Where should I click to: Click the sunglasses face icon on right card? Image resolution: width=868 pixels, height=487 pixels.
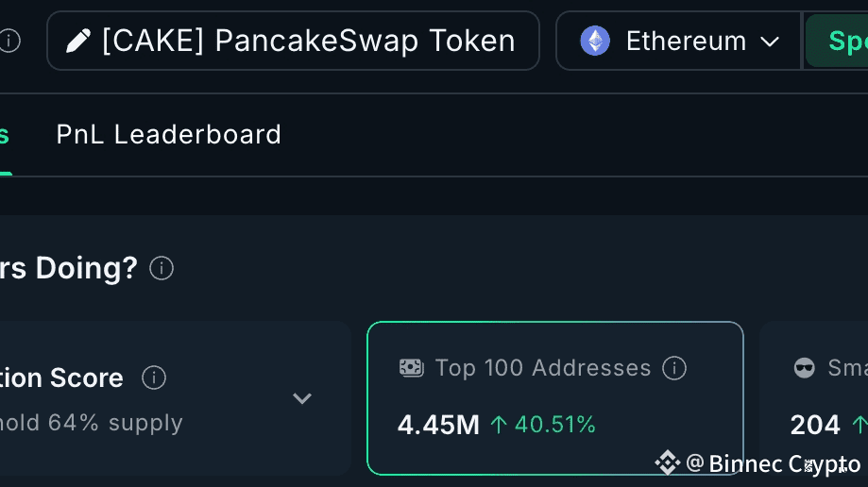(805, 368)
